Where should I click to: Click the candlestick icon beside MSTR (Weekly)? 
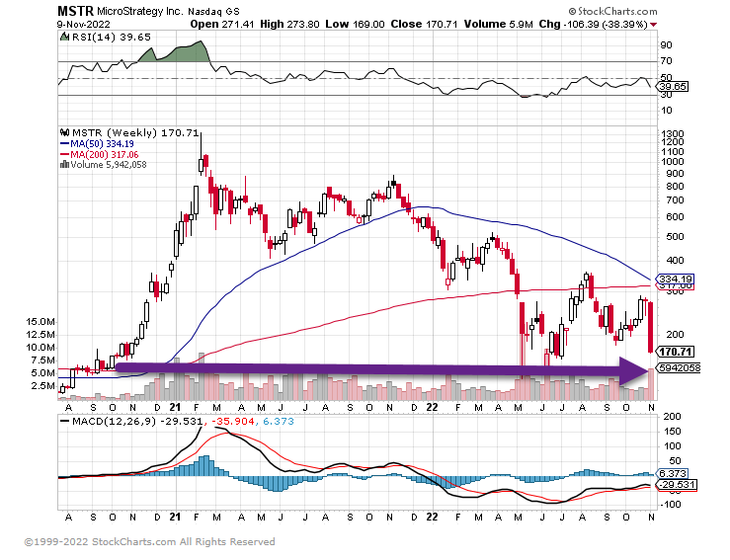(x=65, y=133)
